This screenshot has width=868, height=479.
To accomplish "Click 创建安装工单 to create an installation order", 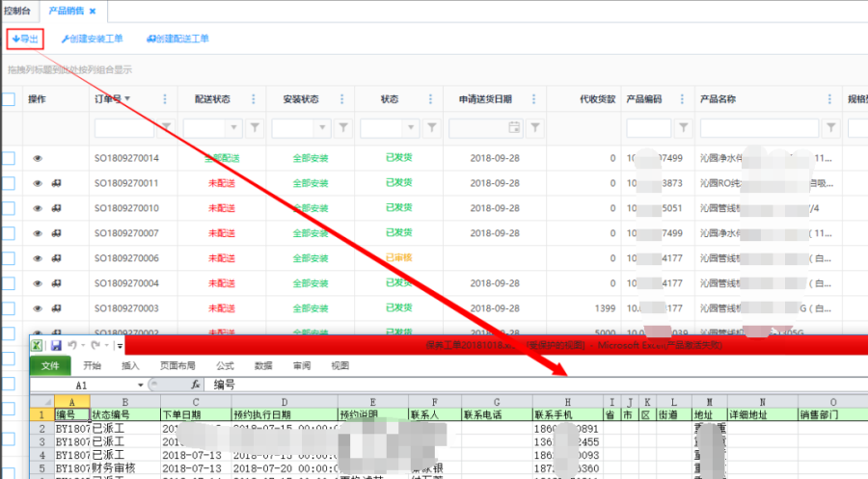I will [93, 39].
